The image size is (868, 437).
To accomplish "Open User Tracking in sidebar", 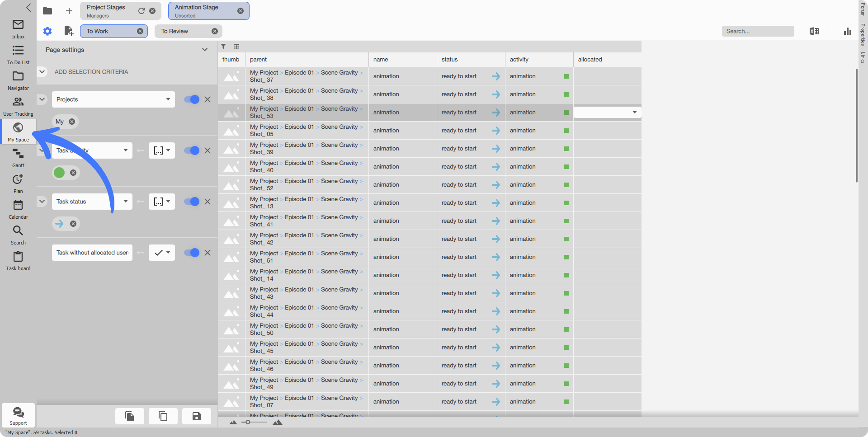I will click(18, 107).
